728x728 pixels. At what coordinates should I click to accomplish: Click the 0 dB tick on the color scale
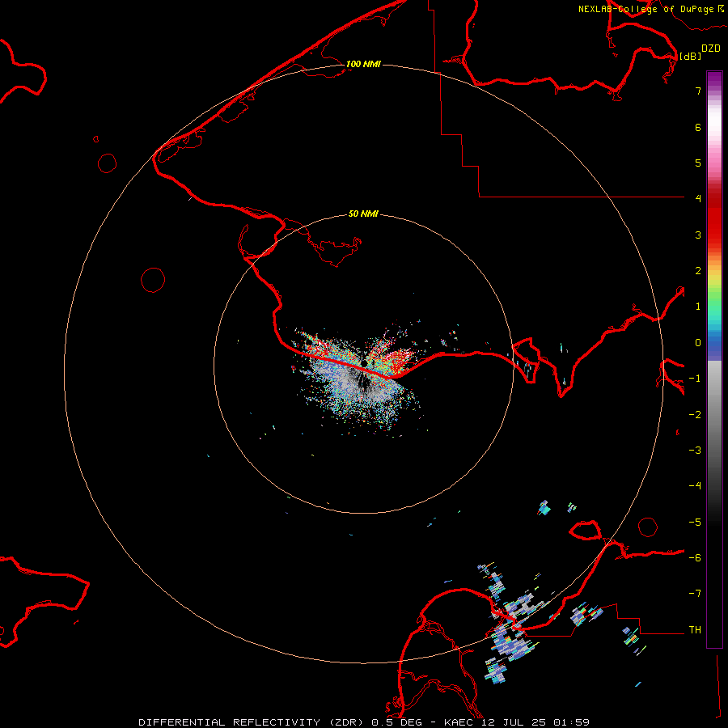click(x=698, y=343)
